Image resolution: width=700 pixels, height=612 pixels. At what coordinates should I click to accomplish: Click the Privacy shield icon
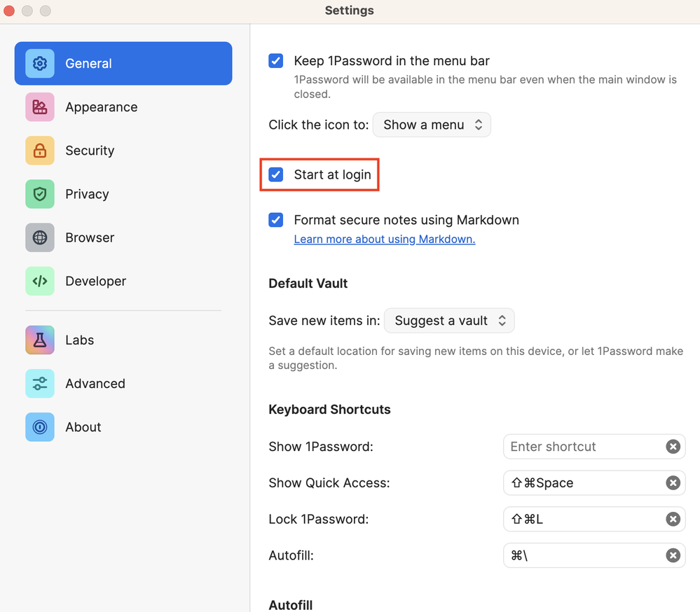tap(40, 194)
